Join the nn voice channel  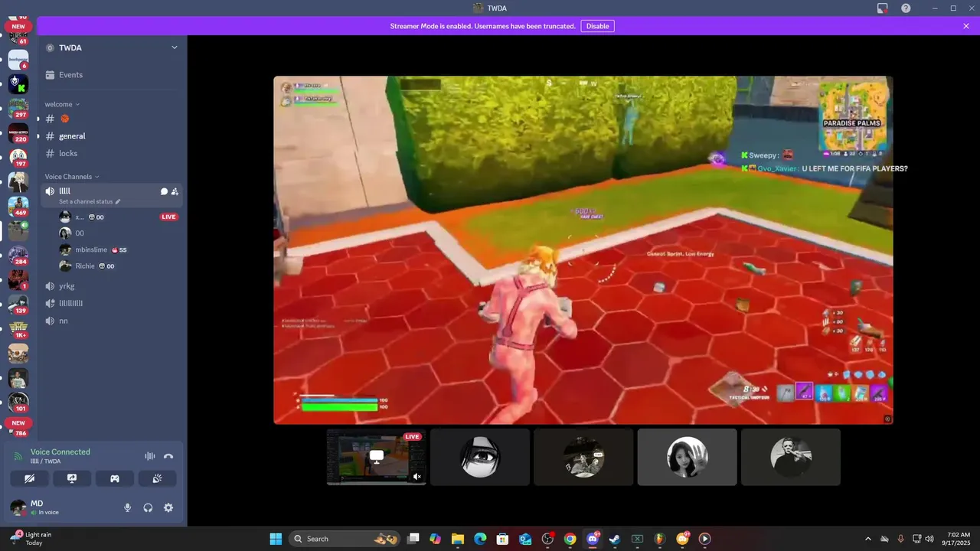coord(111,321)
